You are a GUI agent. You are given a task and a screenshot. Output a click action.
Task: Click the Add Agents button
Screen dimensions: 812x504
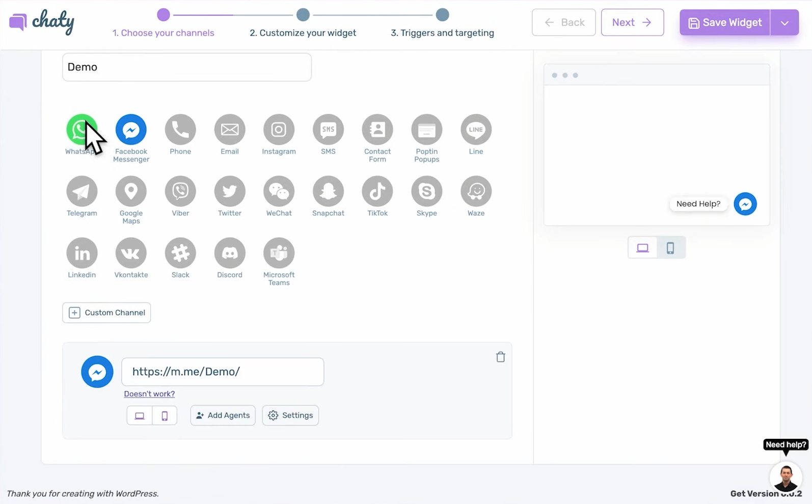[x=223, y=415]
